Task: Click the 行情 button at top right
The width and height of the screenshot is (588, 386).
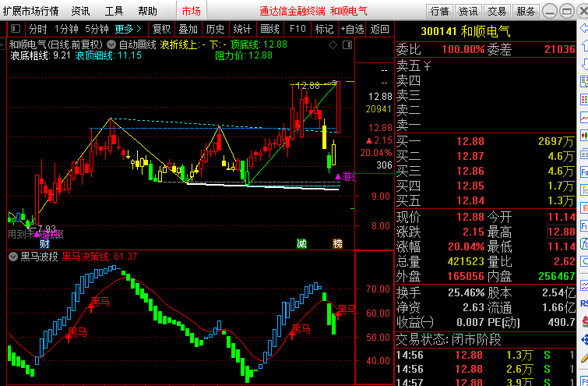Action: (440, 11)
